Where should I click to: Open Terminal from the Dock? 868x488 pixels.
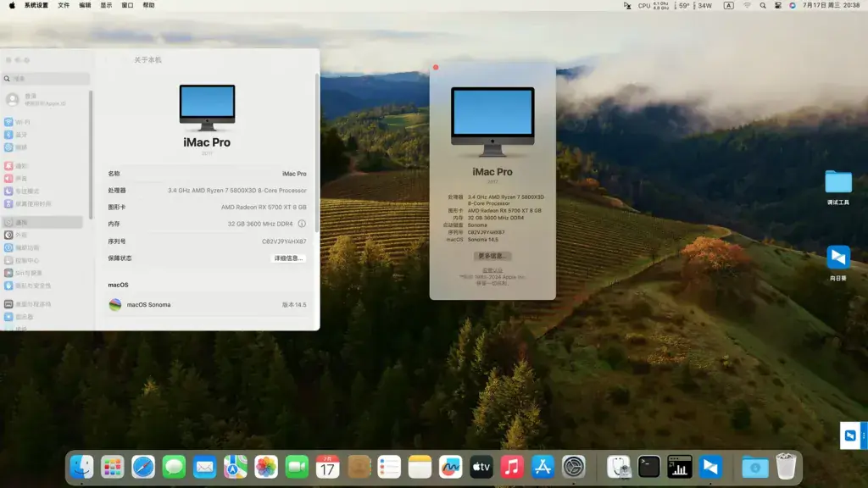coord(648,467)
